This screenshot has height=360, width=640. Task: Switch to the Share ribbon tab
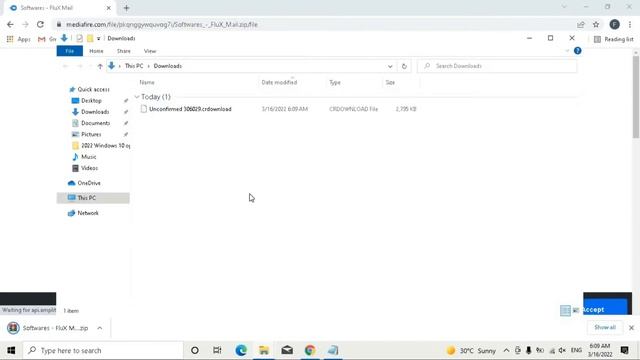[124, 51]
